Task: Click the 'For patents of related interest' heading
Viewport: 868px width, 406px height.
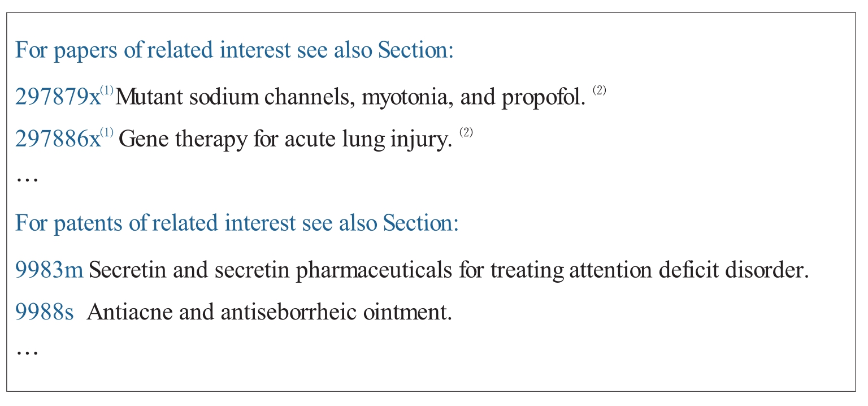Action: tap(236, 223)
